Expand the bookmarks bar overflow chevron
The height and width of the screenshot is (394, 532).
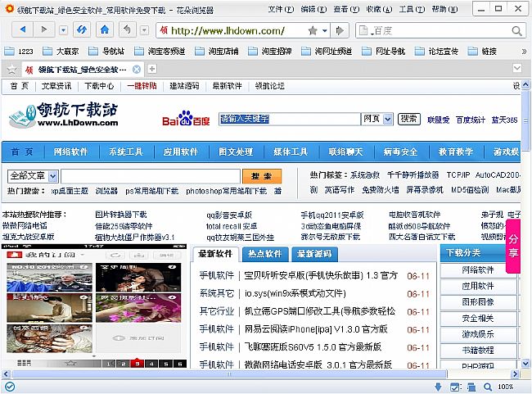click(x=524, y=52)
